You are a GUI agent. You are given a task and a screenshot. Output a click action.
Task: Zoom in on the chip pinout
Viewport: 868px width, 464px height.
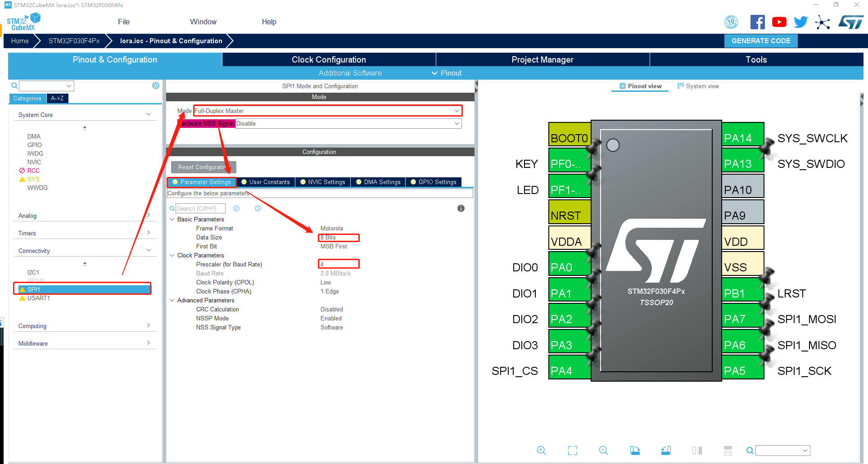point(542,450)
